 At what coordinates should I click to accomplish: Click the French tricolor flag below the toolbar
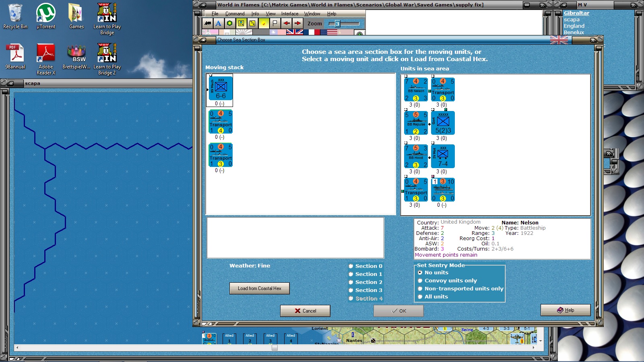click(x=312, y=32)
